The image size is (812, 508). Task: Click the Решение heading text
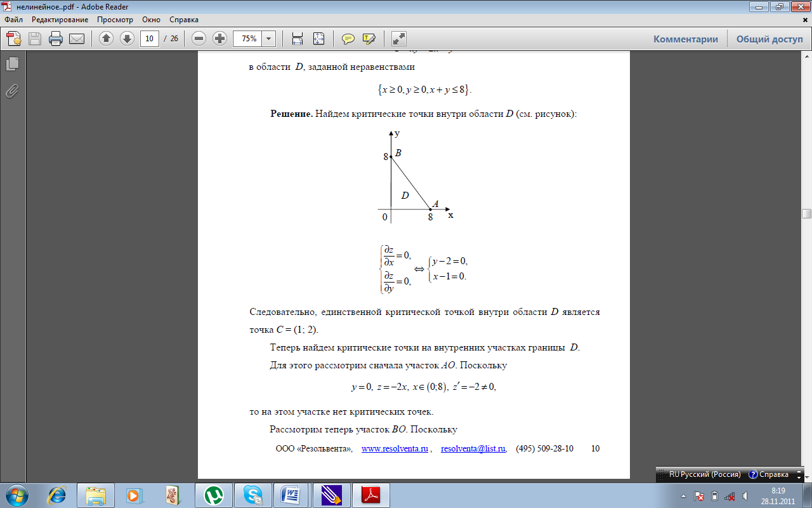point(291,114)
